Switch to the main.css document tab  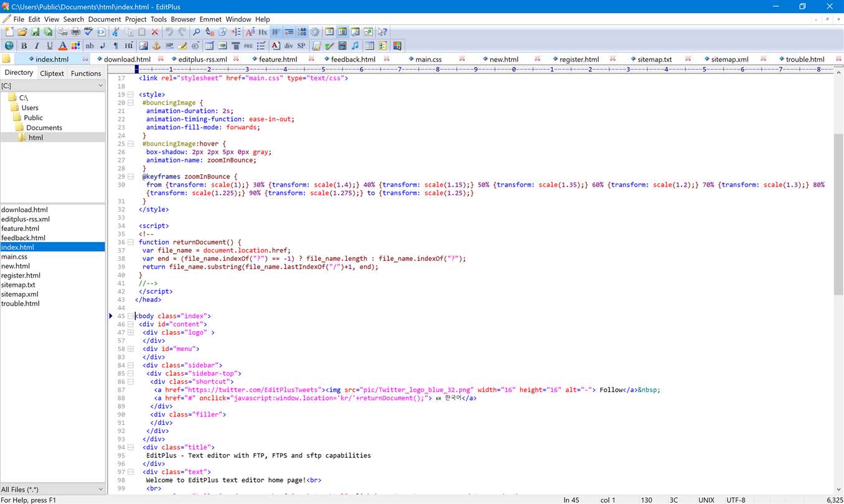tap(428, 60)
